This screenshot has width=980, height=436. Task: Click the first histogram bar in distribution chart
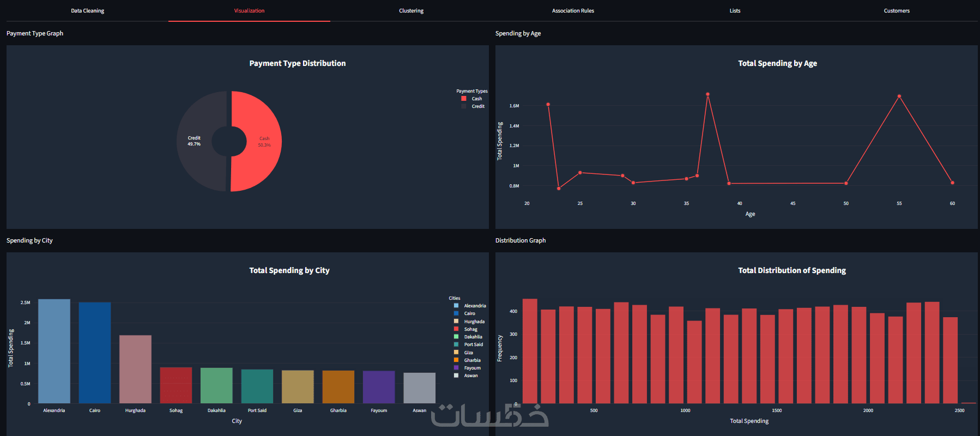pos(530,351)
